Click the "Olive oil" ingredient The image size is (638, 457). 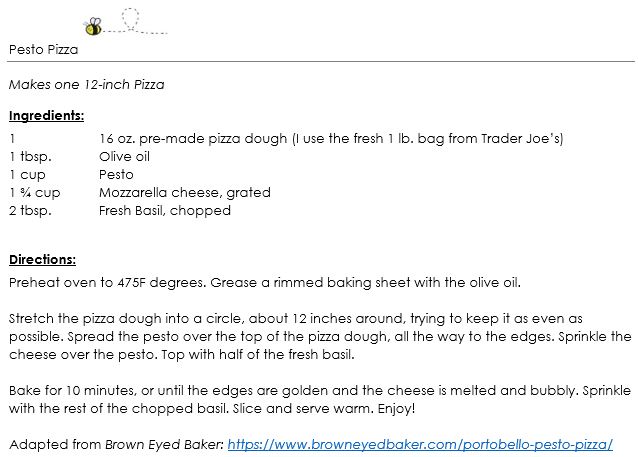click(x=125, y=157)
